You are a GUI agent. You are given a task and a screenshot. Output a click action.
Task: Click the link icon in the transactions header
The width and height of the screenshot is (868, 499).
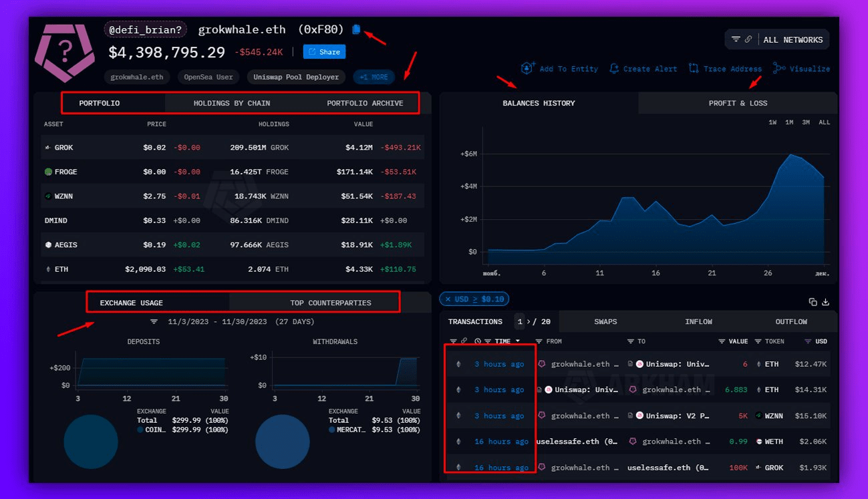(x=464, y=341)
